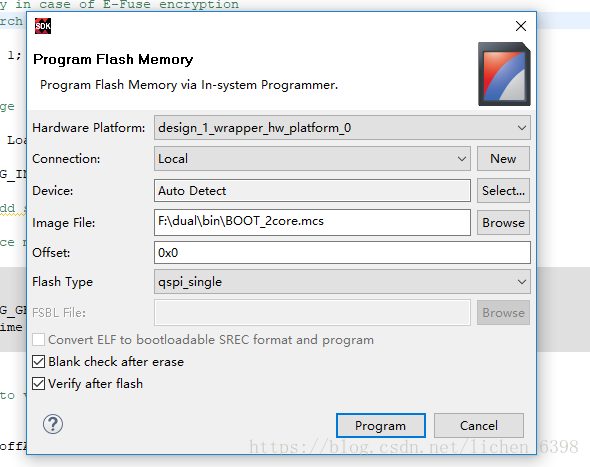Toggle Verify after flash checkbox

38,384
